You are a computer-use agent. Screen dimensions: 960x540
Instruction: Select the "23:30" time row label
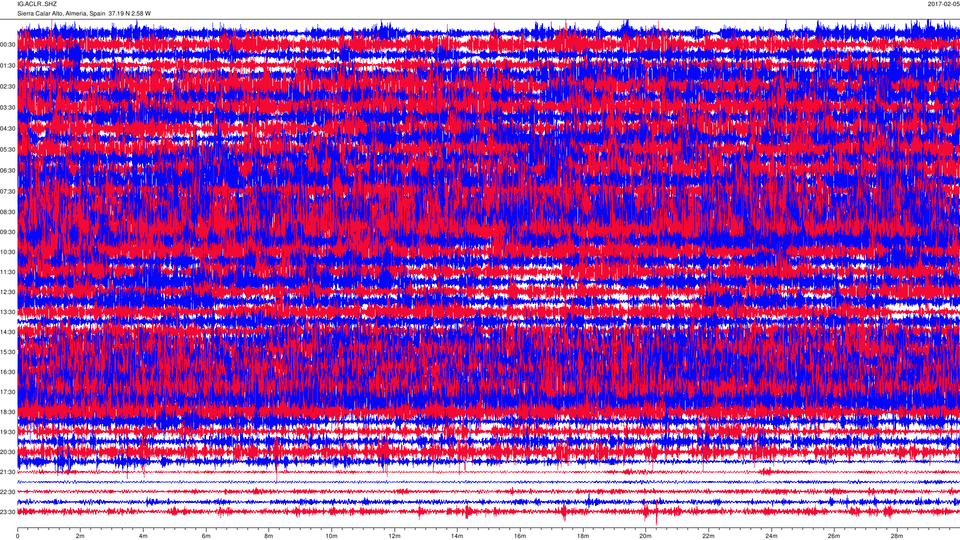point(8,512)
